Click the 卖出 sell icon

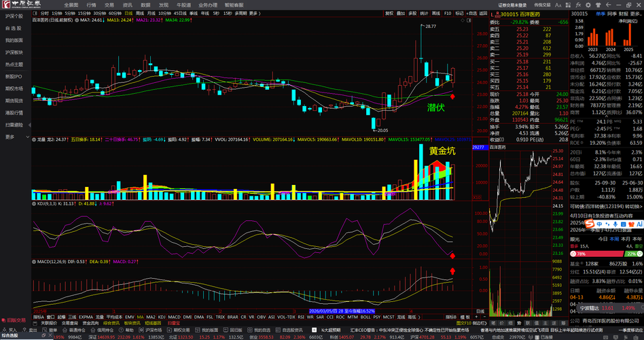coord(30,330)
